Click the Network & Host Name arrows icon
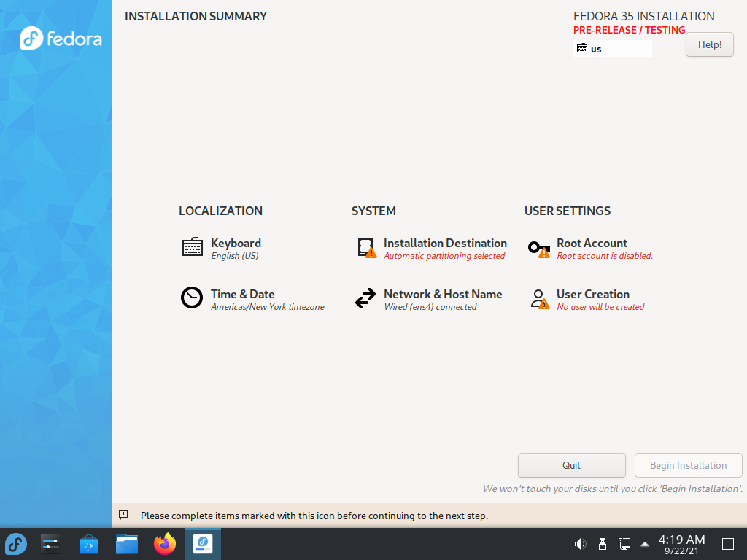This screenshot has width=747, height=560. pos(365,298)
